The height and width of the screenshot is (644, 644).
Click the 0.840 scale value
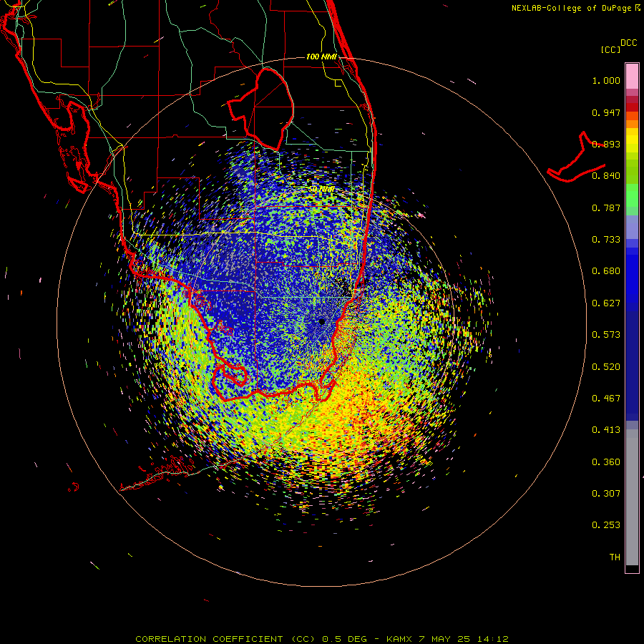click(x=606, y=176)
